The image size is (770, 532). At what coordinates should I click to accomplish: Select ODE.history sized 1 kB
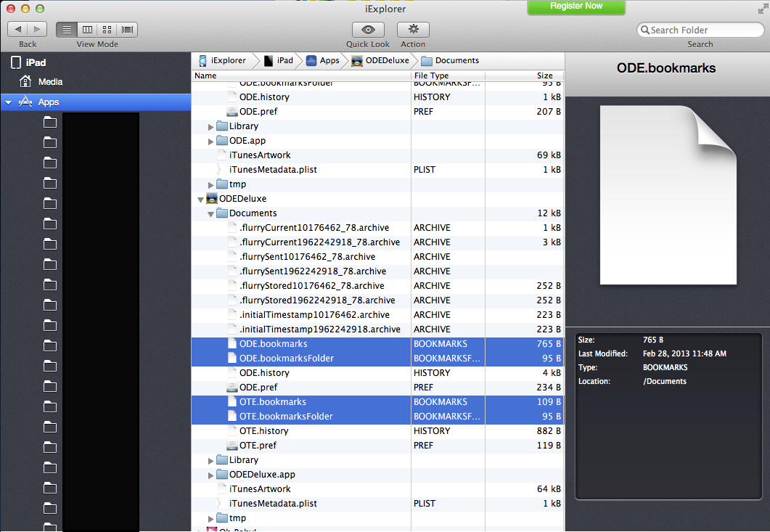pyautogui.click(x=377, y=97)
